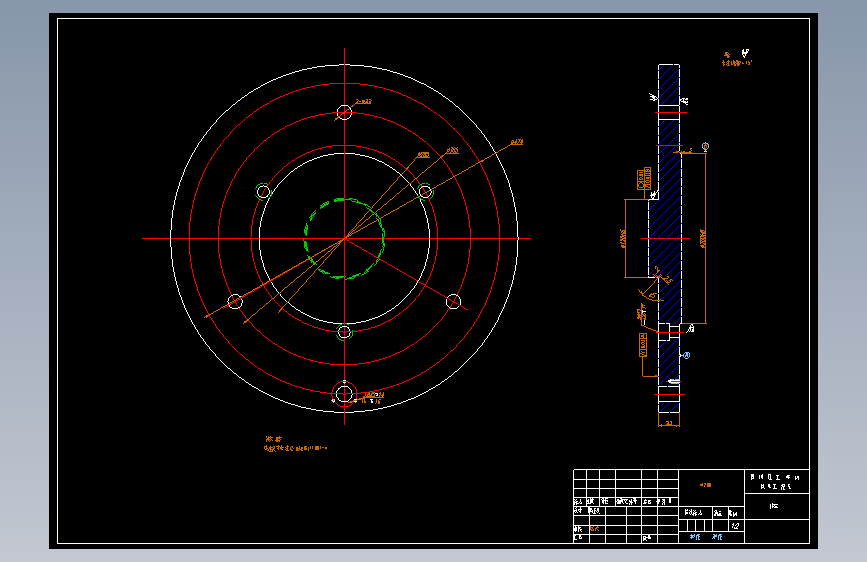Select the left vertical diameter dimension in the section view
The width and height of the screenshot is (867, 562).
[x=623, y=238]
